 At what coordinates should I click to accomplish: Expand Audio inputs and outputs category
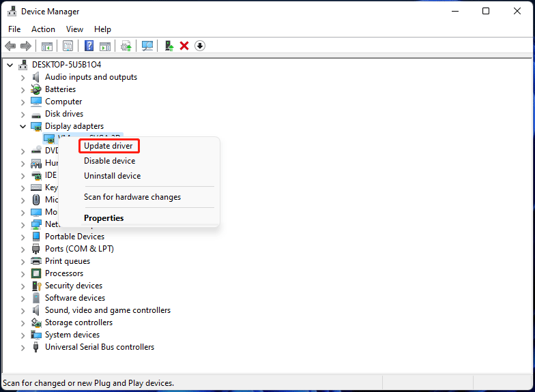(23, 78)
